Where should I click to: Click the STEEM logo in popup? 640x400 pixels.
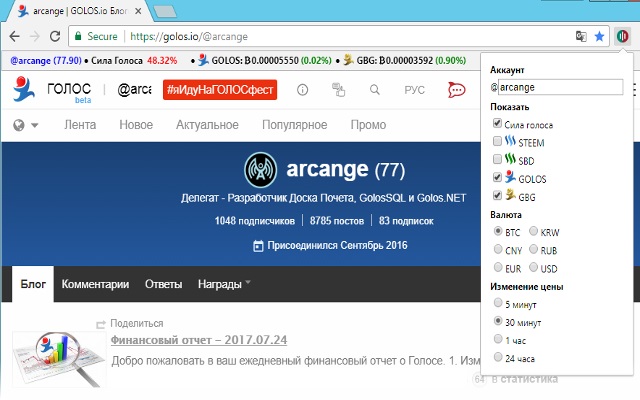click(x=510, y=141)
